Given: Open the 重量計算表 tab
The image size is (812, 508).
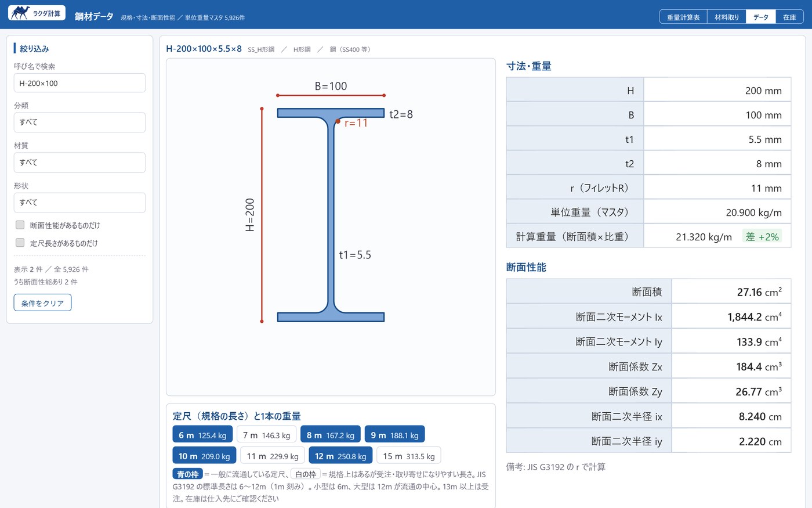Looking at the screenshot, I should 683,17.
